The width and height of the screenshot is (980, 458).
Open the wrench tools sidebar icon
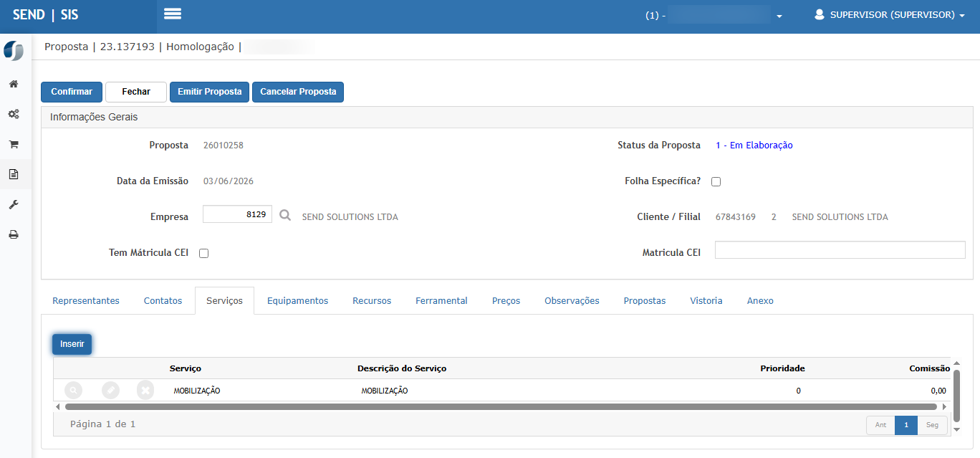(14, 204)
